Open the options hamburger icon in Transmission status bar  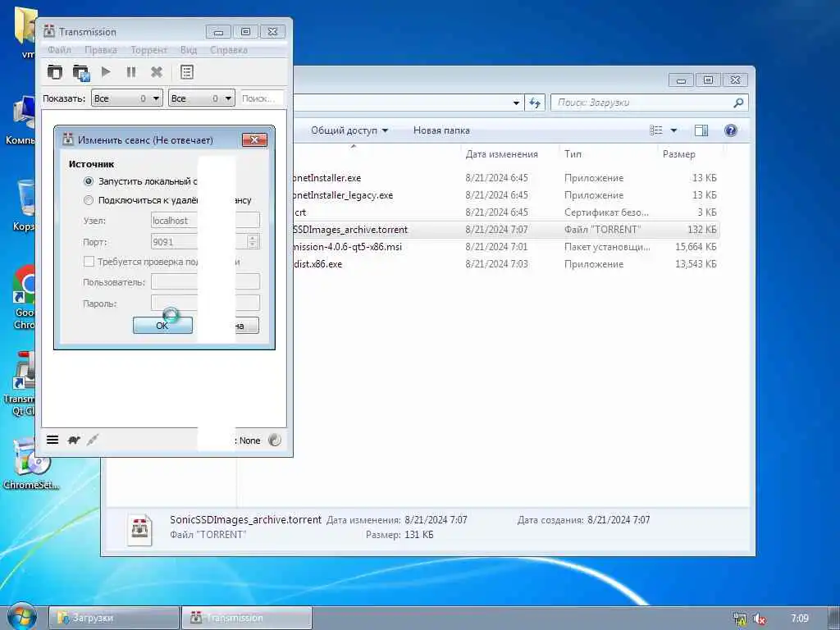(x=52, y=440)
